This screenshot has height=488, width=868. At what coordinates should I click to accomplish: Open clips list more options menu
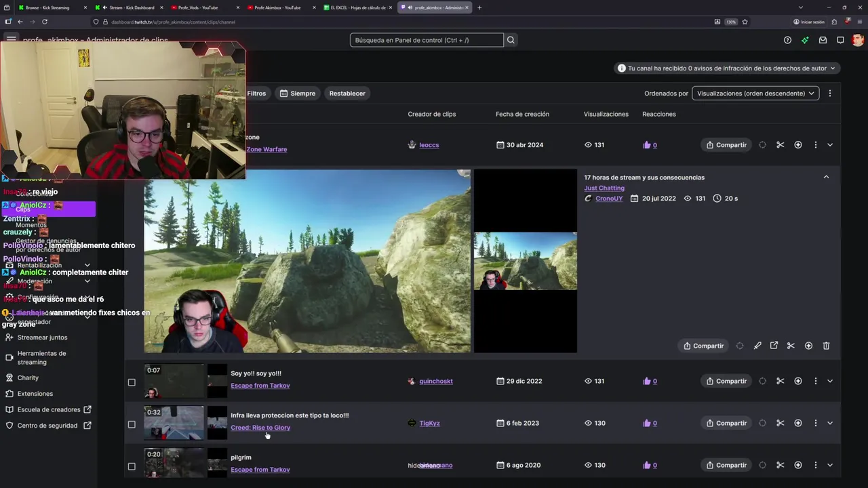(829, 93)
